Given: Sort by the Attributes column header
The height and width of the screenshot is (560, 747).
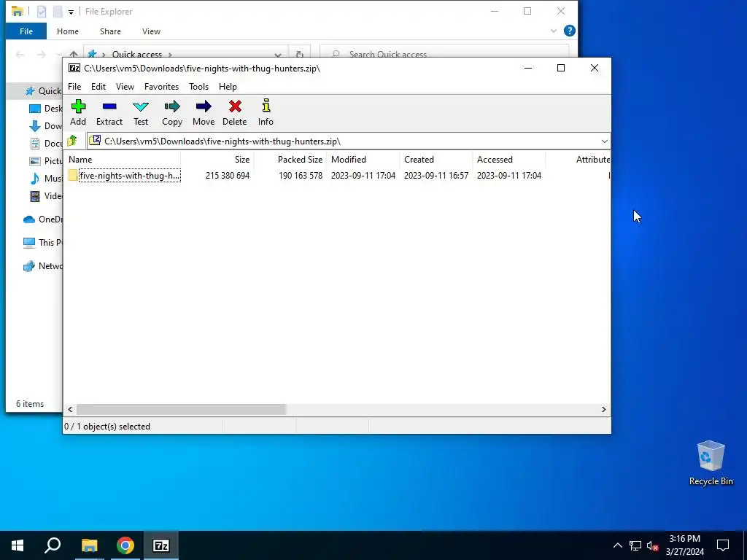Looking at the screenshot, I should coord(578,160).
